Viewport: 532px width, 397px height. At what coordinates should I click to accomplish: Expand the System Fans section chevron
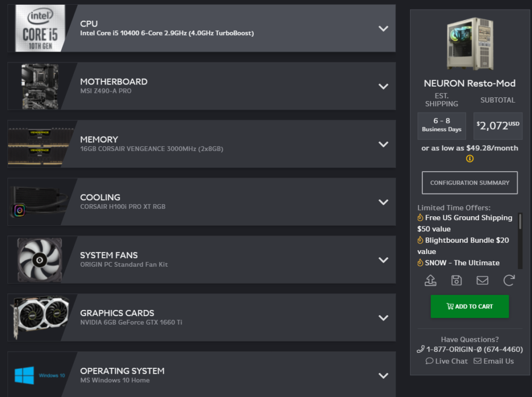click(384, 260)
